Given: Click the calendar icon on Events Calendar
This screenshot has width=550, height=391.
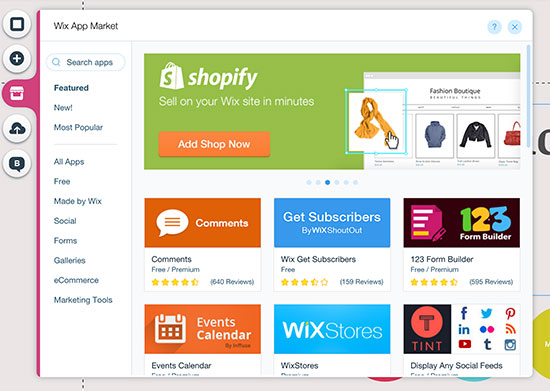Looking at the screenshot, I should click(x=170, y=329).
